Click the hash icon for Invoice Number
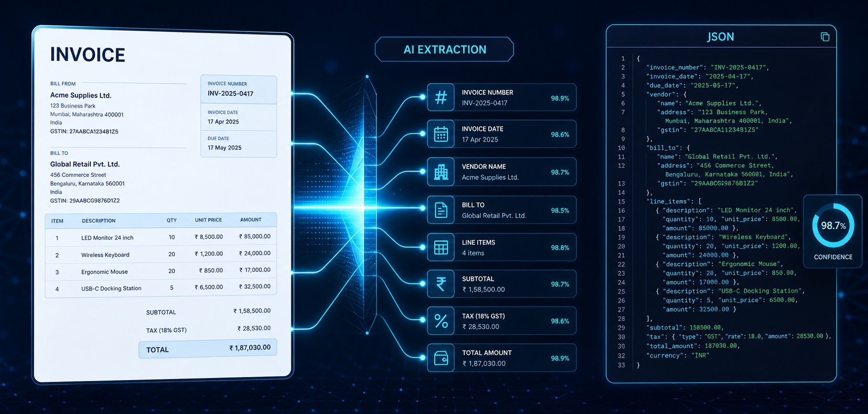This screenshot has width=868, height=414. (441, 98)
